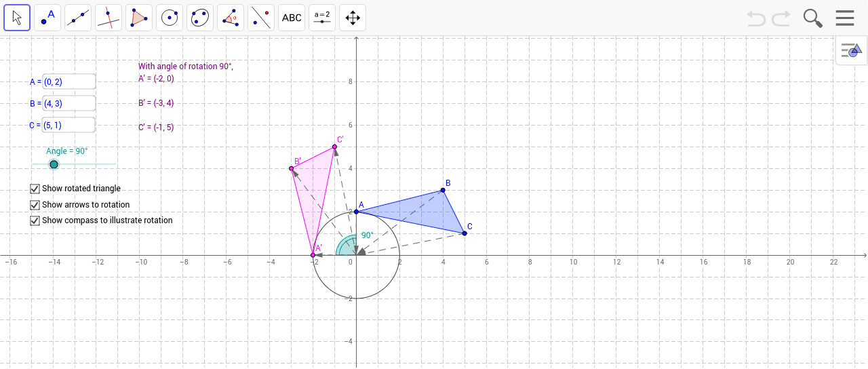Click inside the pink rotated triangle

pos(313,190)
